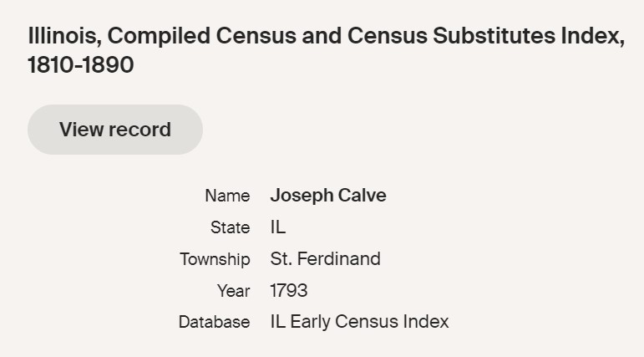Select the Year field label

click(x=234, y=291)
